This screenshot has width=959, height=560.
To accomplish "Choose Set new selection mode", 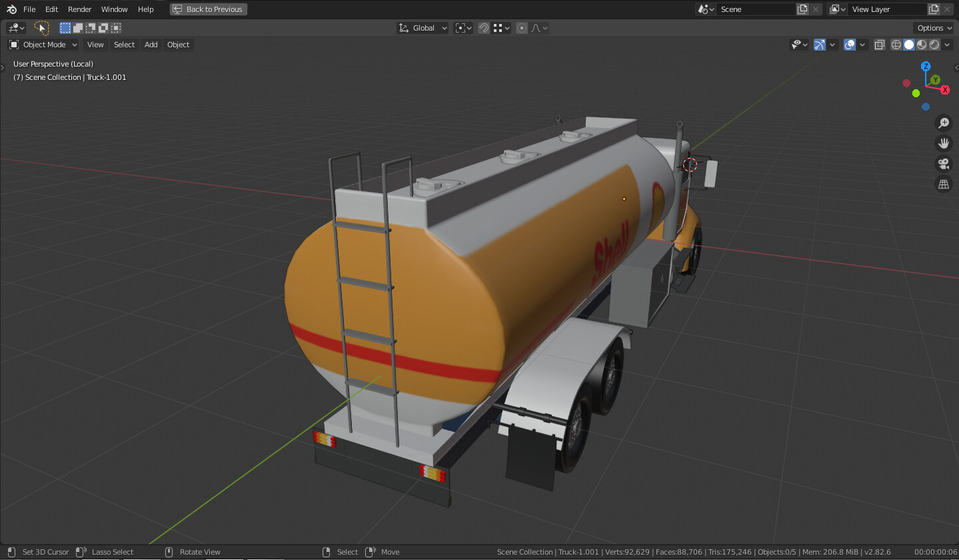I will tap(65, 28).
